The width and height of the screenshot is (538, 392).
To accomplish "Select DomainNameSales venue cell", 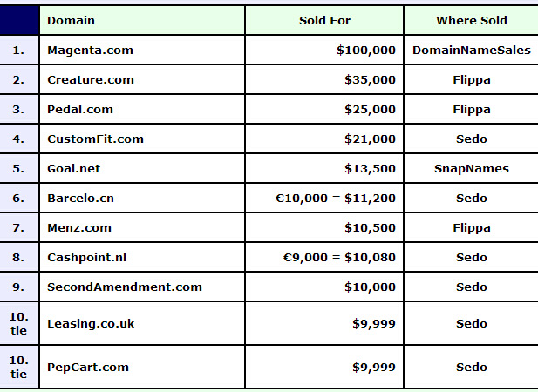I will pyautogui.click(x=472, y=50).
